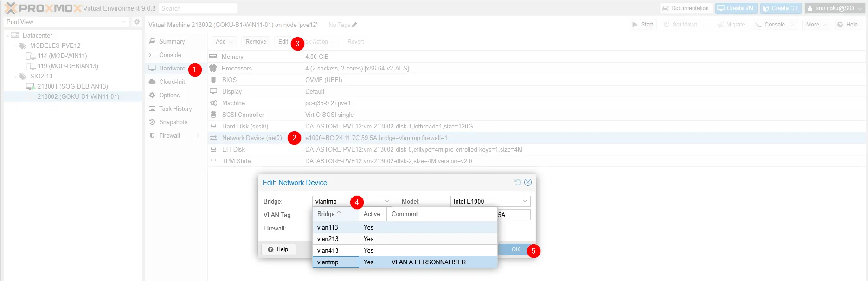868x281 pixels.
Task: Open the Add hardware dropdown
Action: click(x=224, y=42)
